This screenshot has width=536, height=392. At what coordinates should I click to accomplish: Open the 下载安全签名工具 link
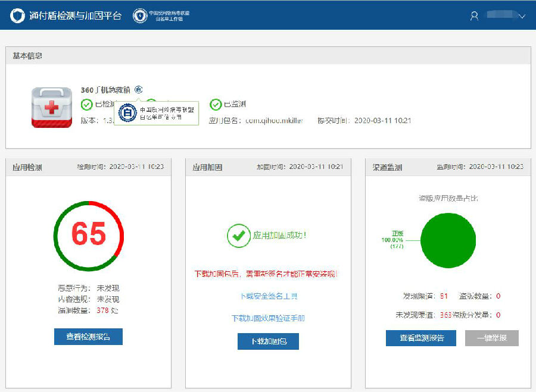(268, 296)
